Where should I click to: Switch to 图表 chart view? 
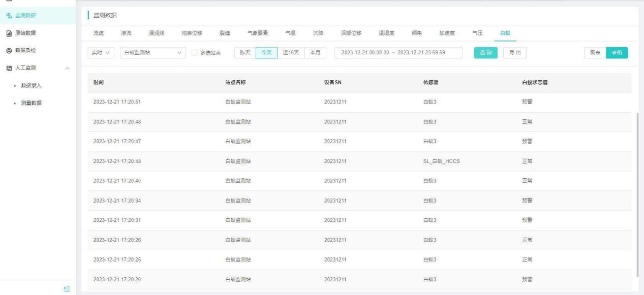(595, 53)
